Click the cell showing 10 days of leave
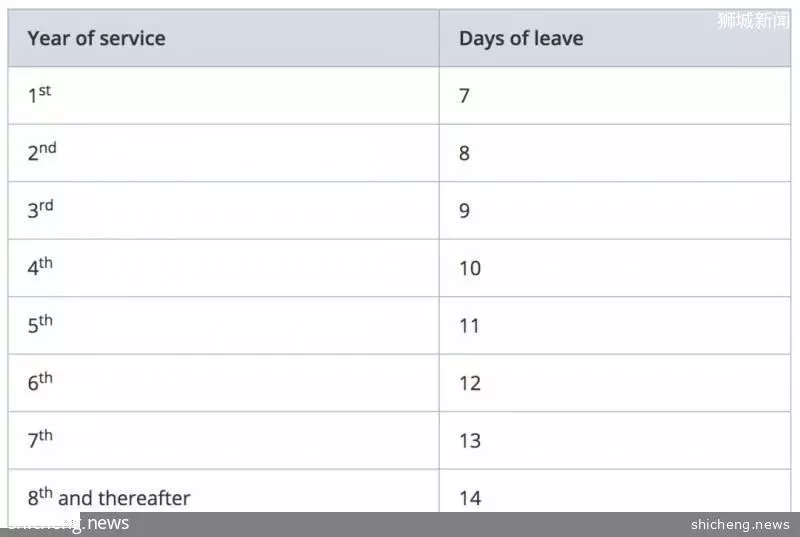 615,268
